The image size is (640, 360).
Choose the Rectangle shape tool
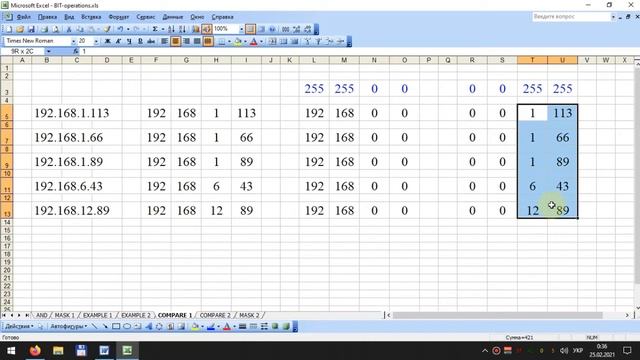(x=116, y=327)
